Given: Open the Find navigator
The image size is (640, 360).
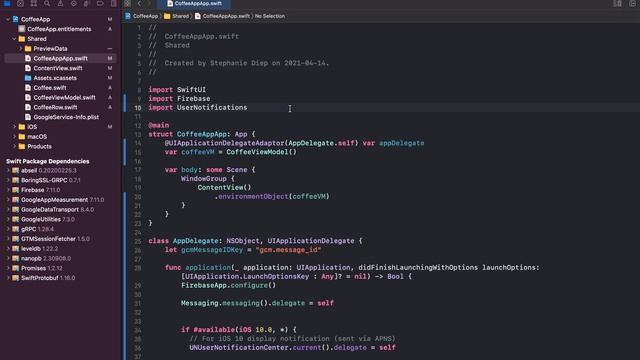Looking at the screenshot, I should coord(47,3).
